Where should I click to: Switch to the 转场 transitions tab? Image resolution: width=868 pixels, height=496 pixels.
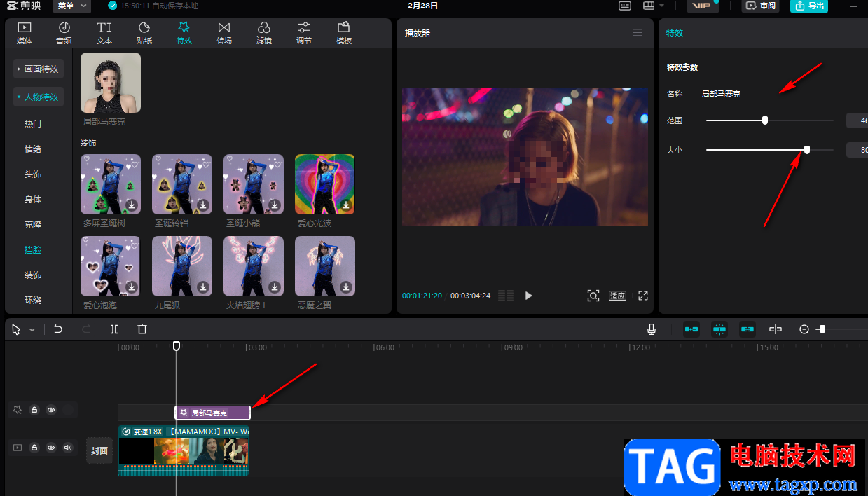coord(224,32)
